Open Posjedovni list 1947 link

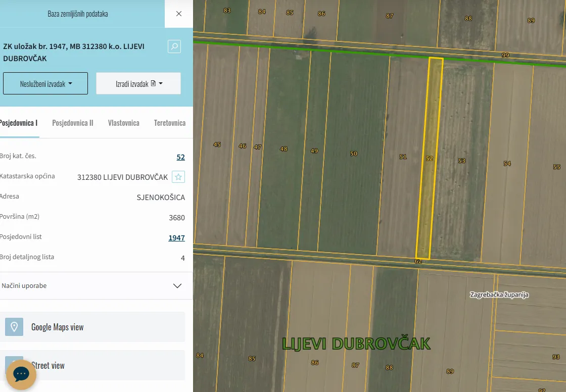[176, 238]
